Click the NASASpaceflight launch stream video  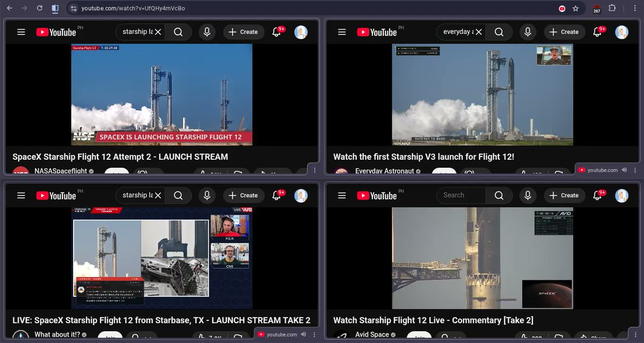click(x=162, y=95)
